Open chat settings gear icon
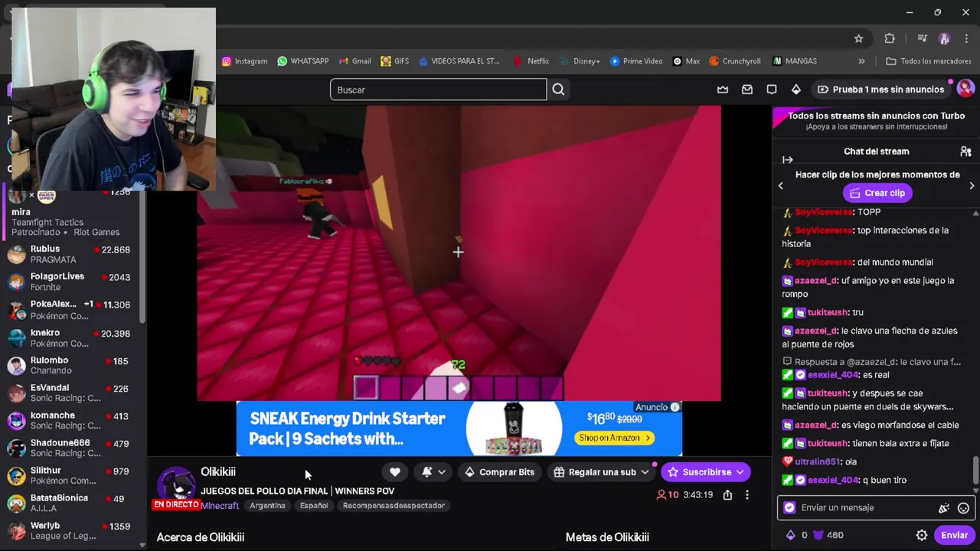 pyautogui.click(x=922, y=536)
